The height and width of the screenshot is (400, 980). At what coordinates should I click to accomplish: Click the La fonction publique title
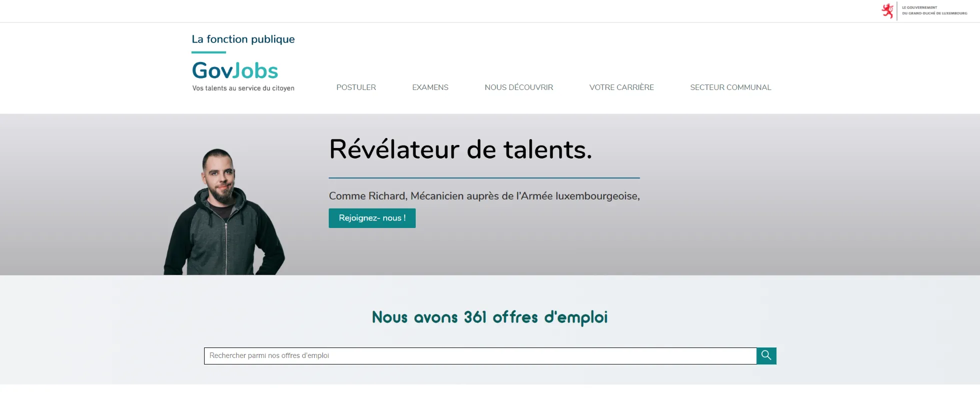point(243,39)
